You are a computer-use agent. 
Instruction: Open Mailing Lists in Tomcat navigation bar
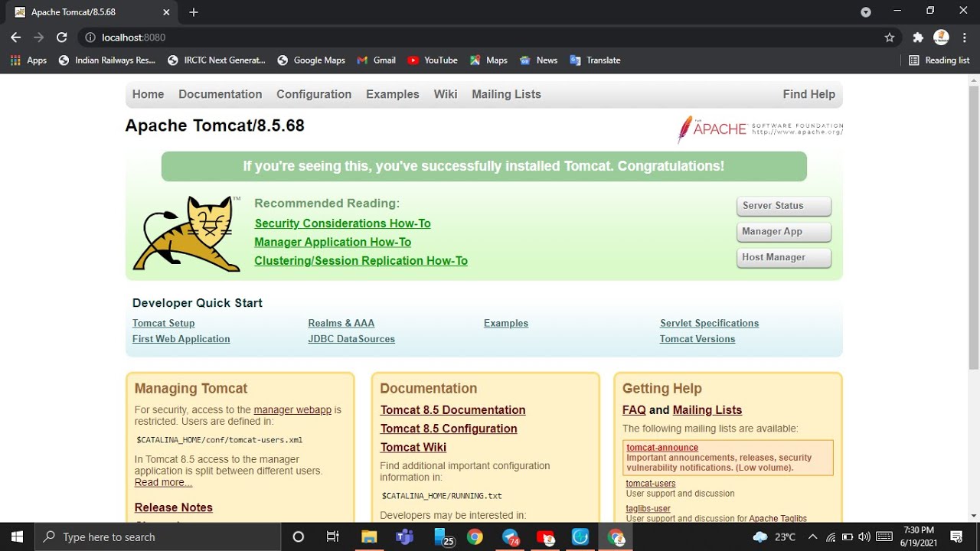(506, 94)
